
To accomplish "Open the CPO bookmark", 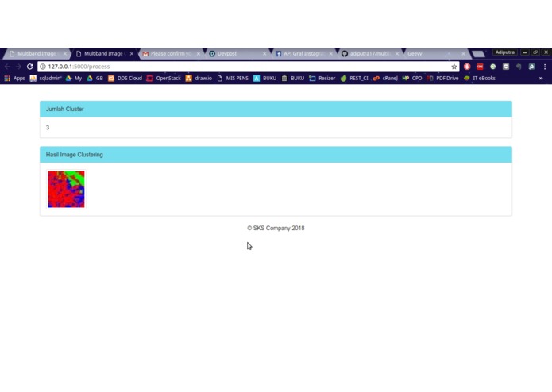I will [x=412, y=78].
